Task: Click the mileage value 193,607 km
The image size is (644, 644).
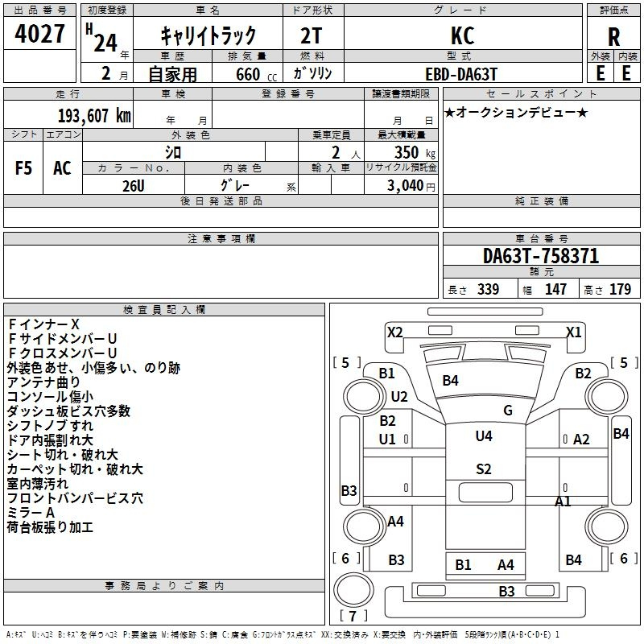Action: pyautogui.click(x=93, y=115)
